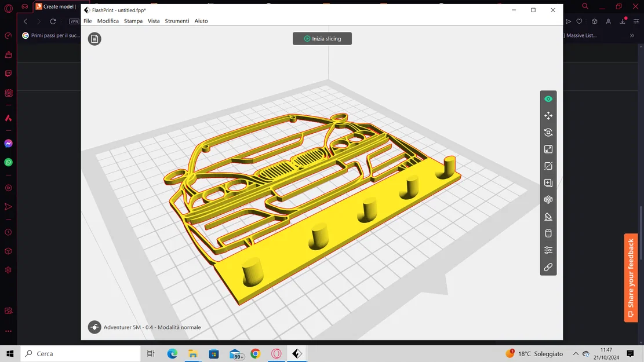Open the Strumenti menu

(x=177, y=21)
